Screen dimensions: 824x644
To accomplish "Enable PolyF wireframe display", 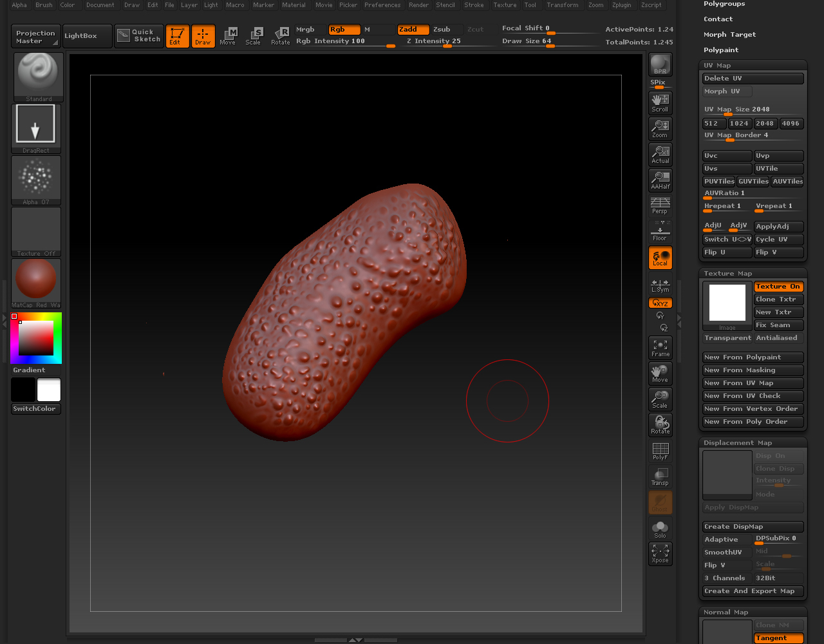I will click(660, 451).
